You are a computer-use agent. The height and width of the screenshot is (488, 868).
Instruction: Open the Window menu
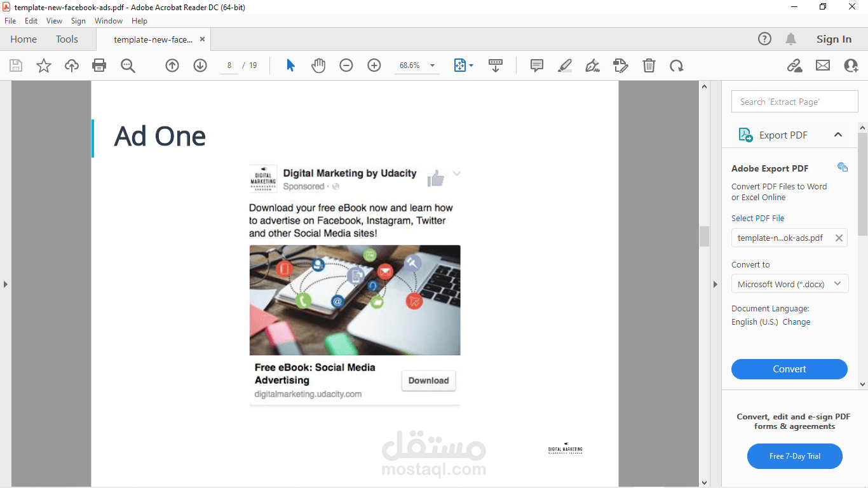(x=109, y=21)
